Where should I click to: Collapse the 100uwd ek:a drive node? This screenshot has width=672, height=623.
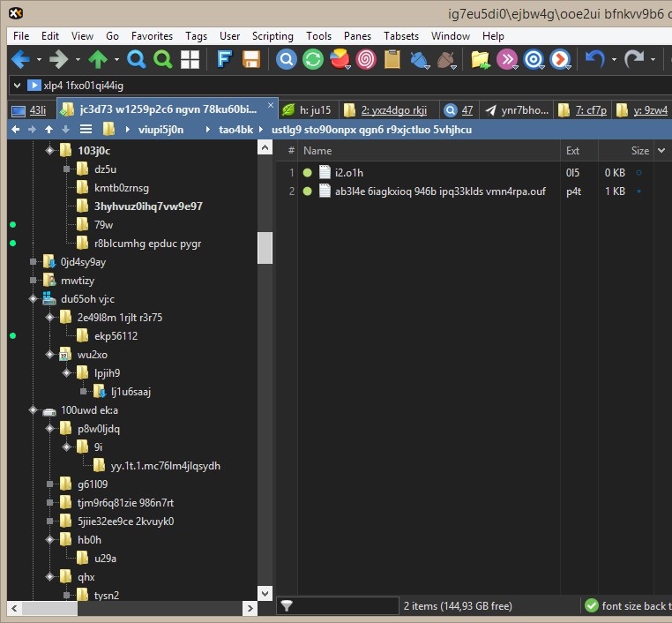(x=34, y=410)
